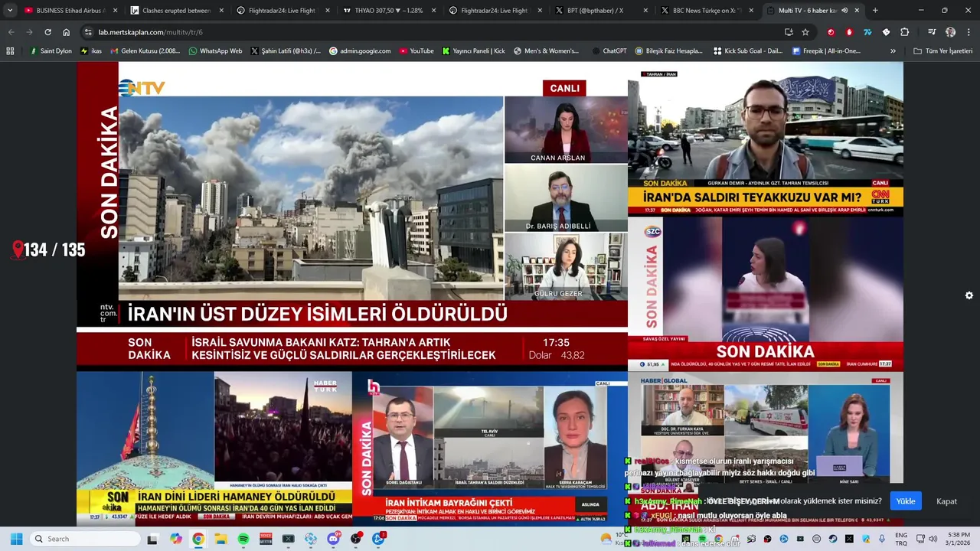
Task: Switch ENG TRQ keyboard language
Action: pyautogui.click(x=901, y=539)
